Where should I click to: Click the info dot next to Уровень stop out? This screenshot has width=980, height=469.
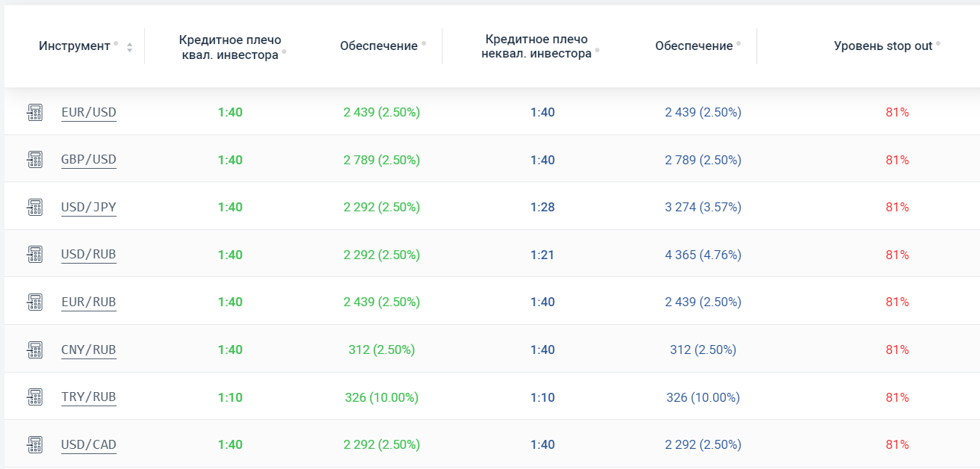[x=938, y=43]
